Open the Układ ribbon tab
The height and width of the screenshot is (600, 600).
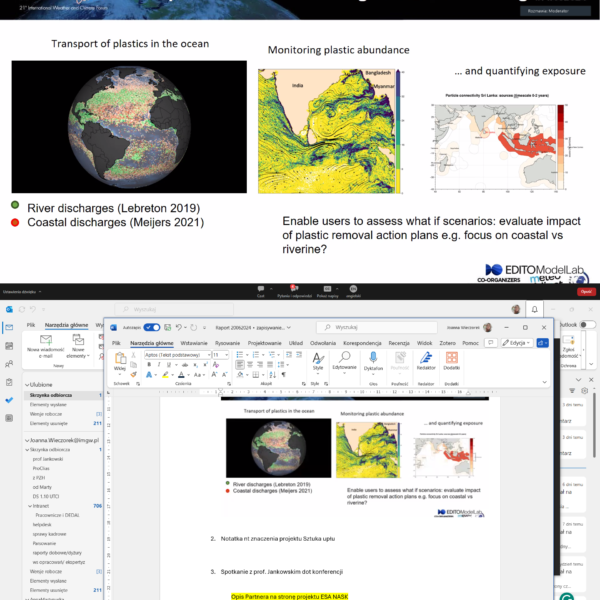295,343
